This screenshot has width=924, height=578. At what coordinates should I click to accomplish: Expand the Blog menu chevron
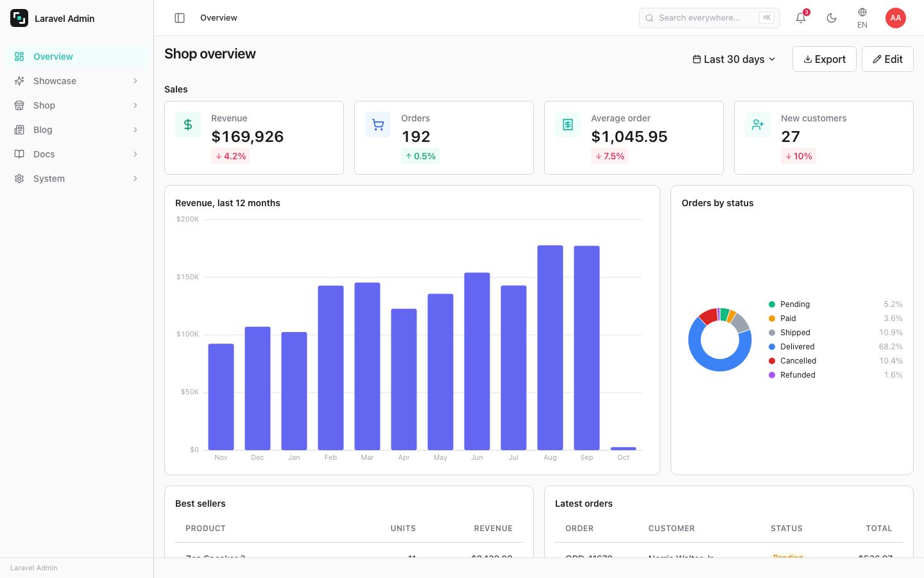(135, 130)
